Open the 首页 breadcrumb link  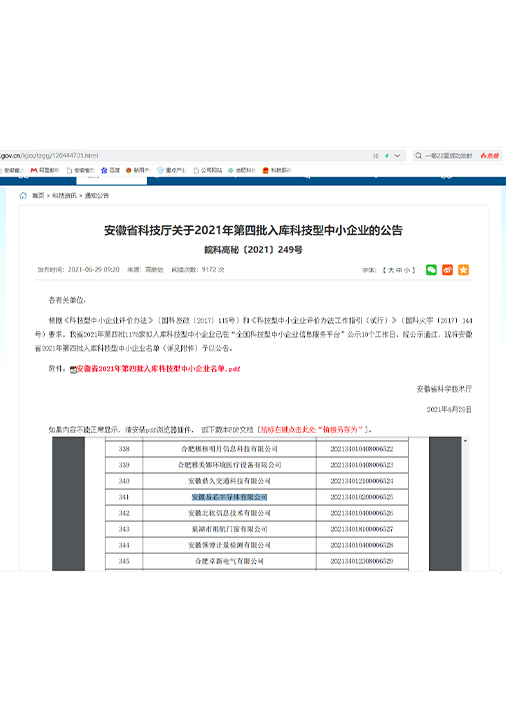point(38,196)
